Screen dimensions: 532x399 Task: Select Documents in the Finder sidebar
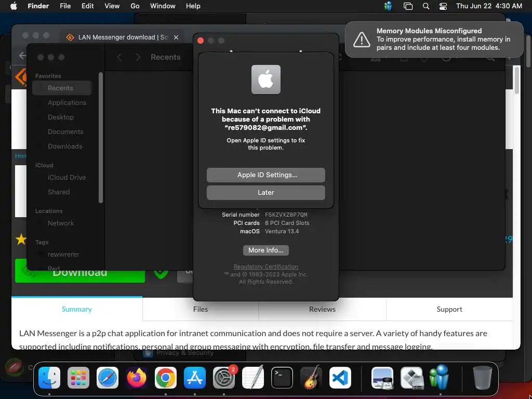tap(62, 131)
